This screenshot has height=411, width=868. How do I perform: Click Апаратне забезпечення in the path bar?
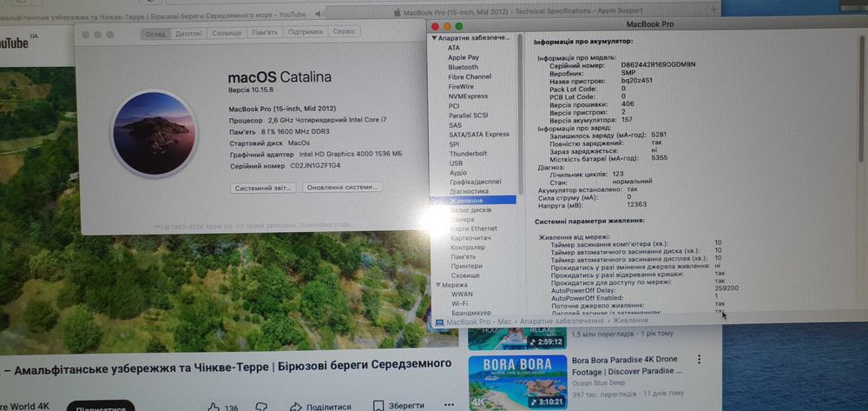pyautogui.click(x=562, y=321)
